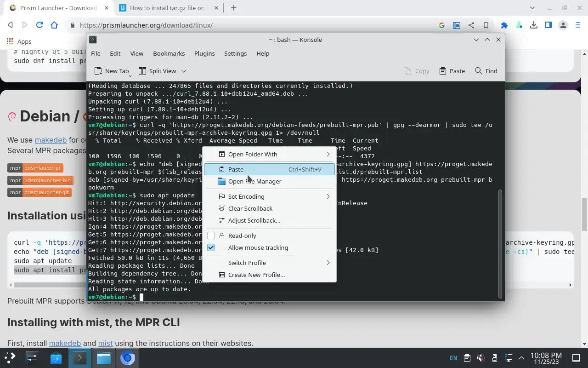Click the EN keyboard layout indicator
This screenshot has height=368, width=588.
point(453,358)
